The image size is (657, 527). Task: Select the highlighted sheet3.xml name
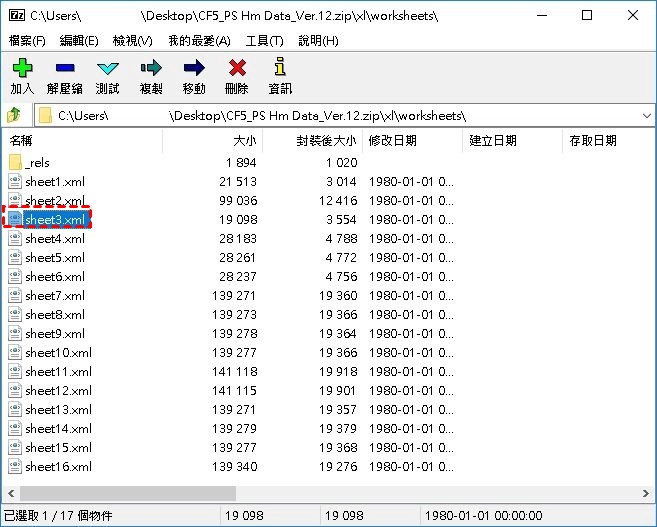point(55,220)
